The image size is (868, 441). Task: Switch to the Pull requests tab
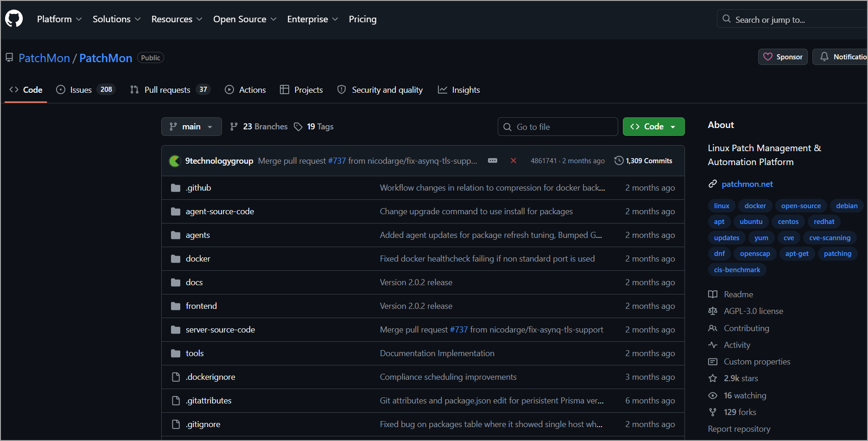pyautogui.click(x=170, y=89)
